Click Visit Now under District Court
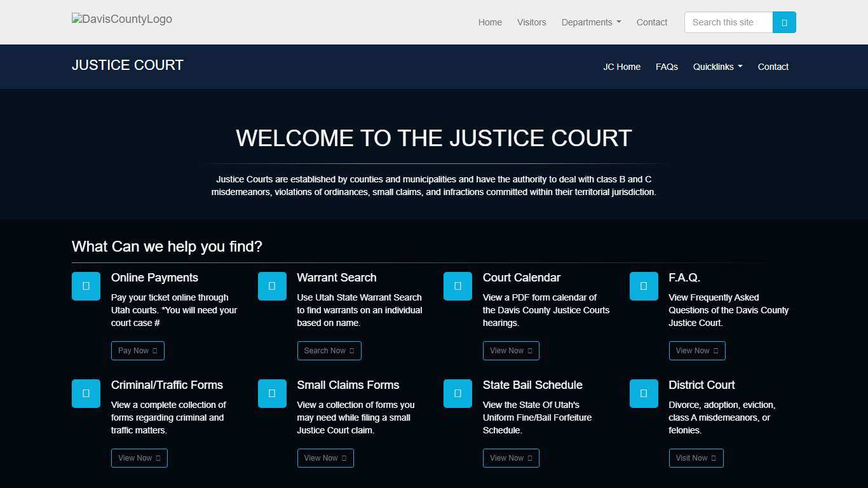 point(696,457)
